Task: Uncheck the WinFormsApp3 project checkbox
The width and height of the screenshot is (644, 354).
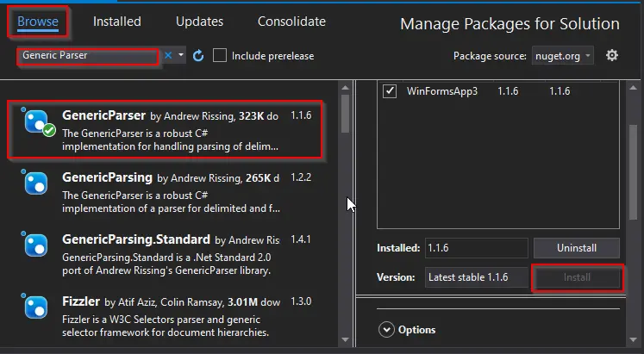Action: (x=390, y=90)
